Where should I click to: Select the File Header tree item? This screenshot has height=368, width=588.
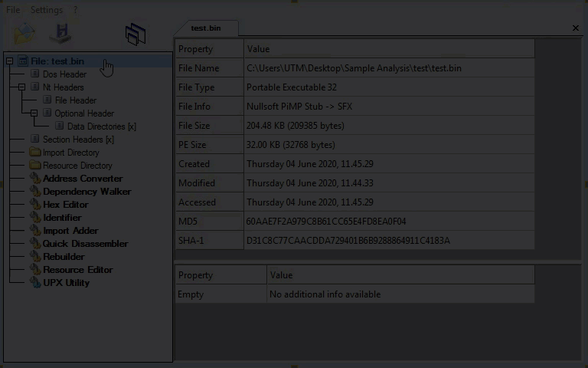(75, 100)
